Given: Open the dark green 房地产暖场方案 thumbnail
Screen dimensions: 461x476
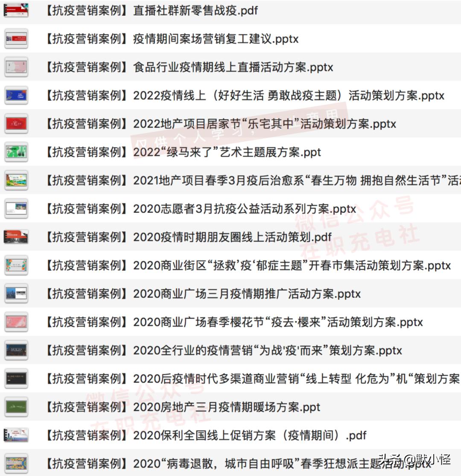Looking at the screenshot, I should click(16, 407).
